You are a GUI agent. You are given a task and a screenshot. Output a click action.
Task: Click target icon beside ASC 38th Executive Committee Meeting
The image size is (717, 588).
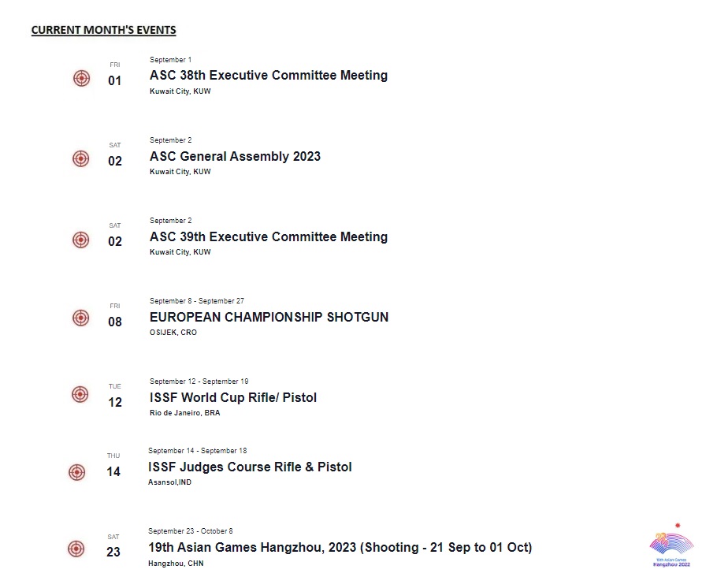[x=82, y=78]
